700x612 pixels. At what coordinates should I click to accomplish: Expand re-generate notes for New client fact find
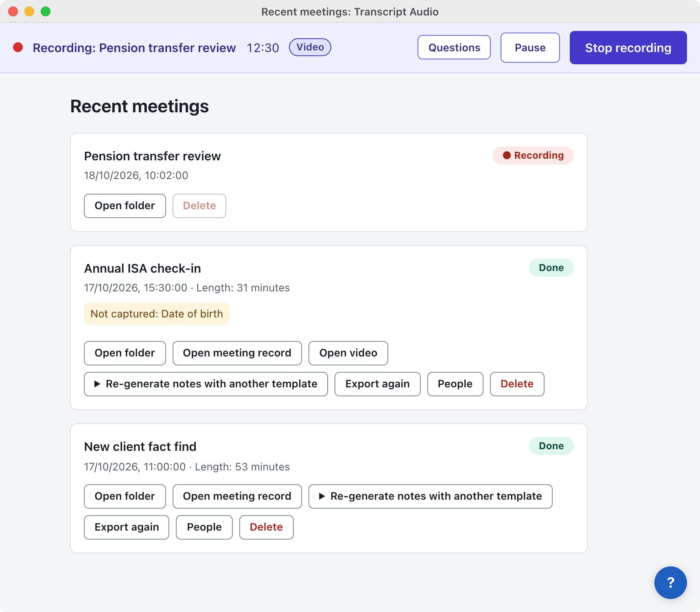(x=431, y=496)
